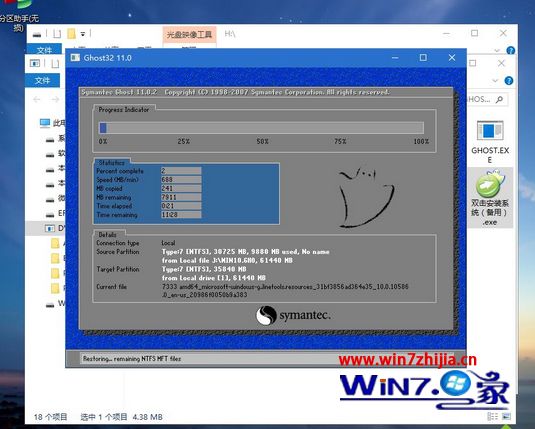Click the Ghost progress indicator bar
This screenshot has height=429, width=535.
click(x=261, y=128)
